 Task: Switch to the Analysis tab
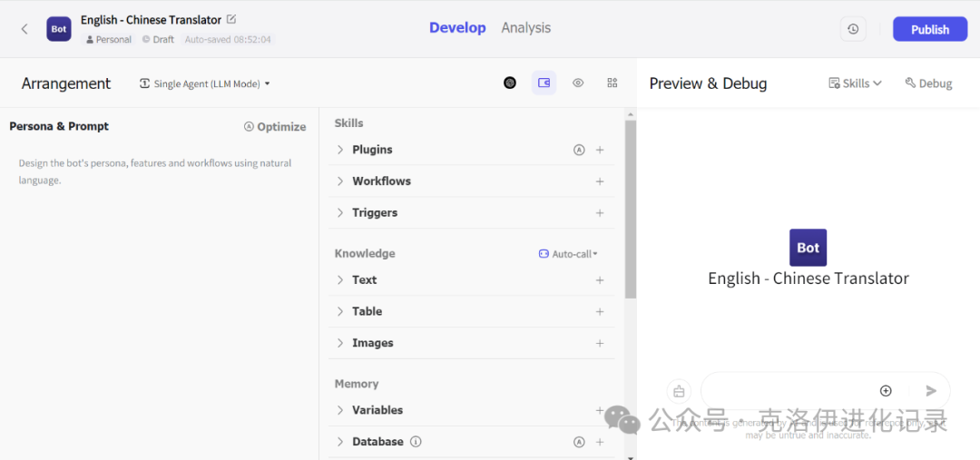(526, 27)
